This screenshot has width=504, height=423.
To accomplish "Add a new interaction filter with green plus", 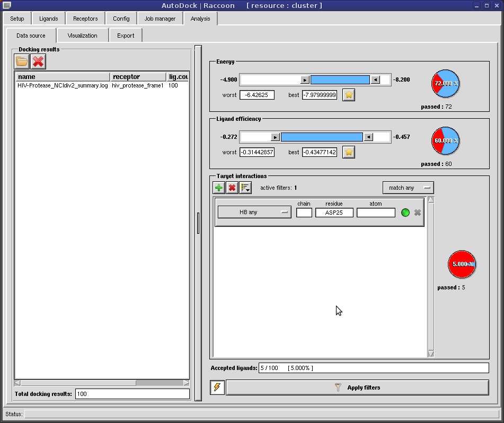I will point(219,188).
